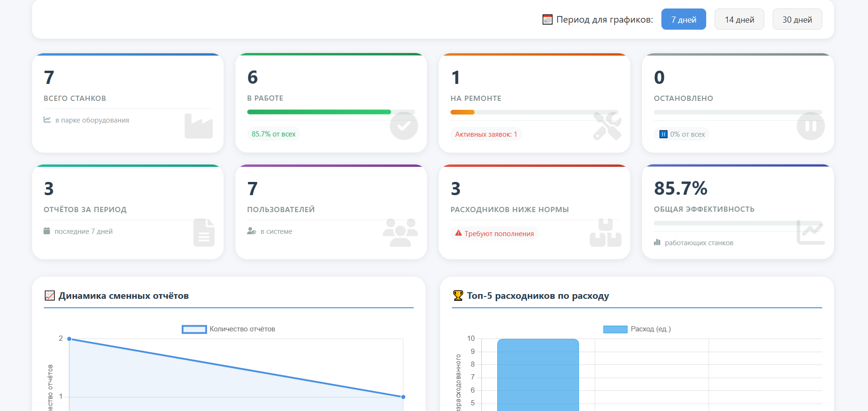The image size is (868, 411).
Task: Click the chart emoji beside Динамика сменных отчётов
Action: (x=50, y=296)
